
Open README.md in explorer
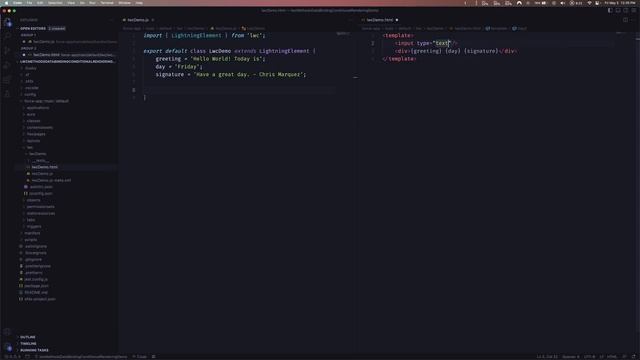click(36, 292)
